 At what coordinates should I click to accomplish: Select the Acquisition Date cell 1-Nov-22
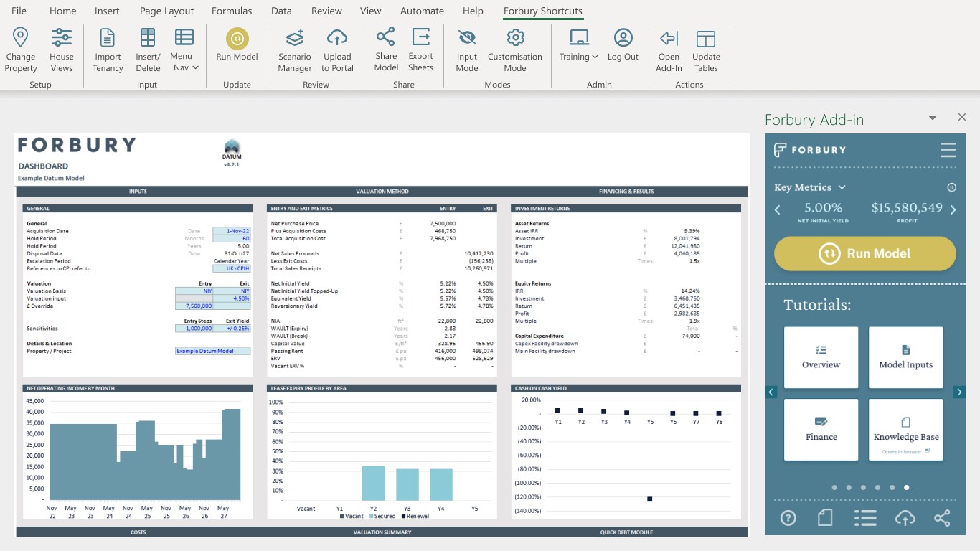coord(232,231)
